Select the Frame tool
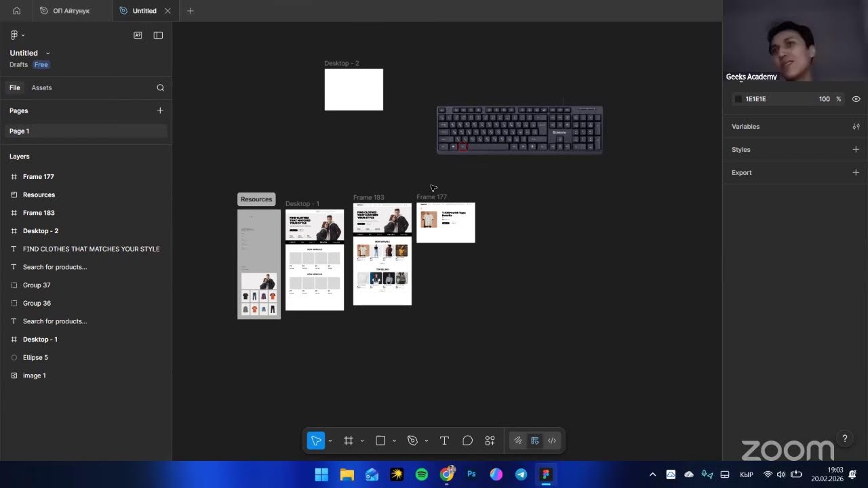The image size is (868, 488). (349, 441)
